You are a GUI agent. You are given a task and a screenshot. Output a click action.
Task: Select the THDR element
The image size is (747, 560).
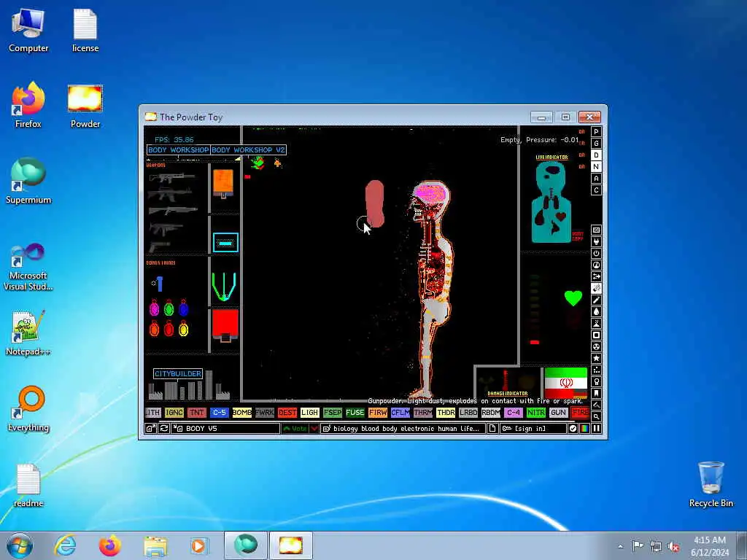point(446,413)
